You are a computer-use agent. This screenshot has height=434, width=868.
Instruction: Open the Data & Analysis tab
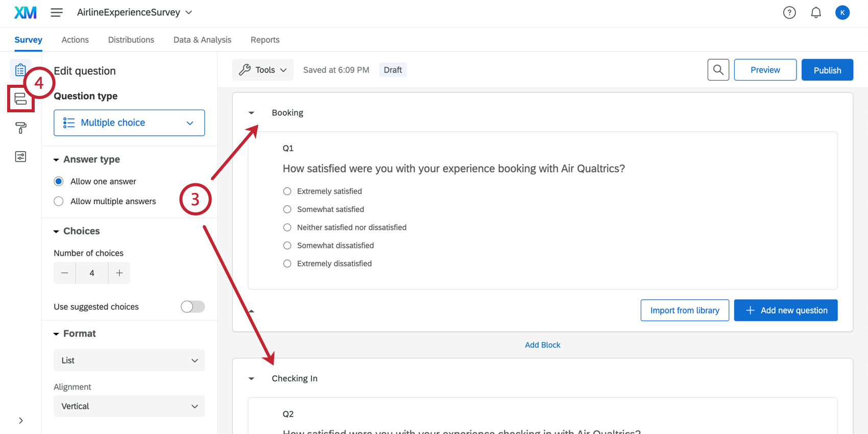[x=202, y=39]
